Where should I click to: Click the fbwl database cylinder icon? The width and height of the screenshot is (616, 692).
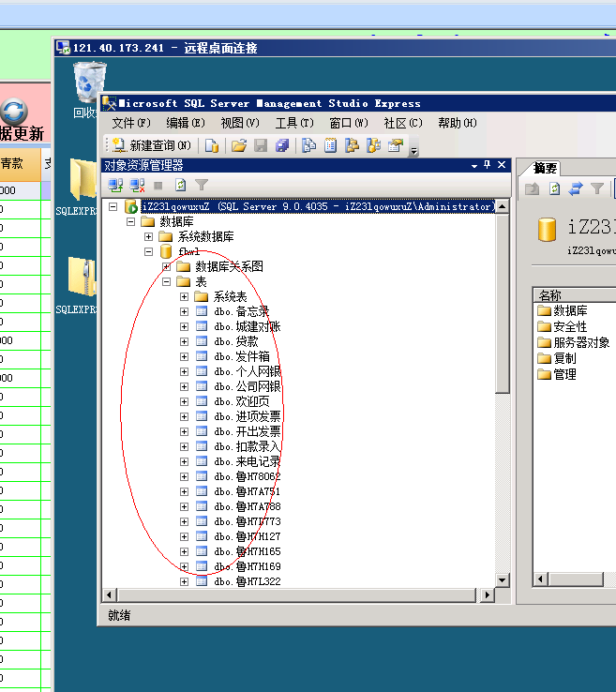point(166,251)
